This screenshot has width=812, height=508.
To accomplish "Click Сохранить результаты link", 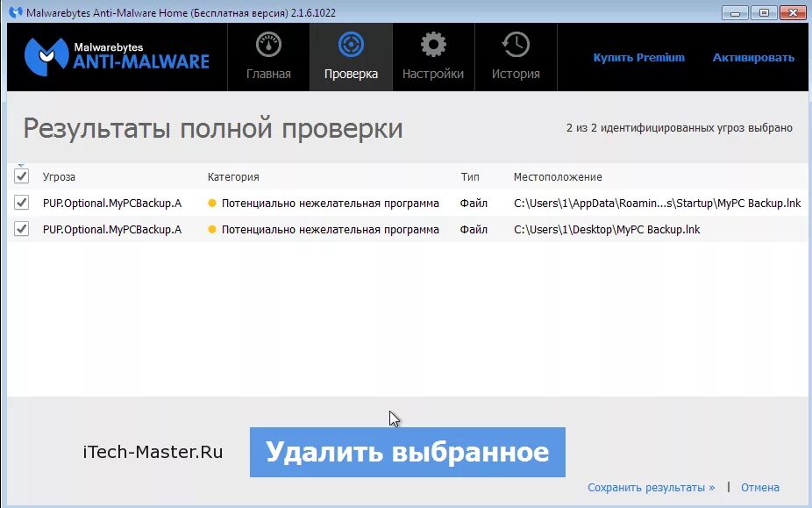I will click(651, 487).
